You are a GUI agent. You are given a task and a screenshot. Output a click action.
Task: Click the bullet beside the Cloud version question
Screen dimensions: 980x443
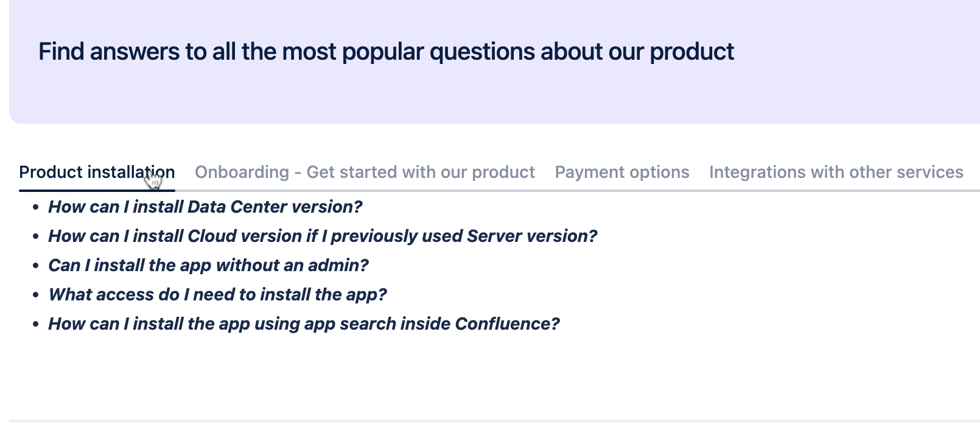36,237
